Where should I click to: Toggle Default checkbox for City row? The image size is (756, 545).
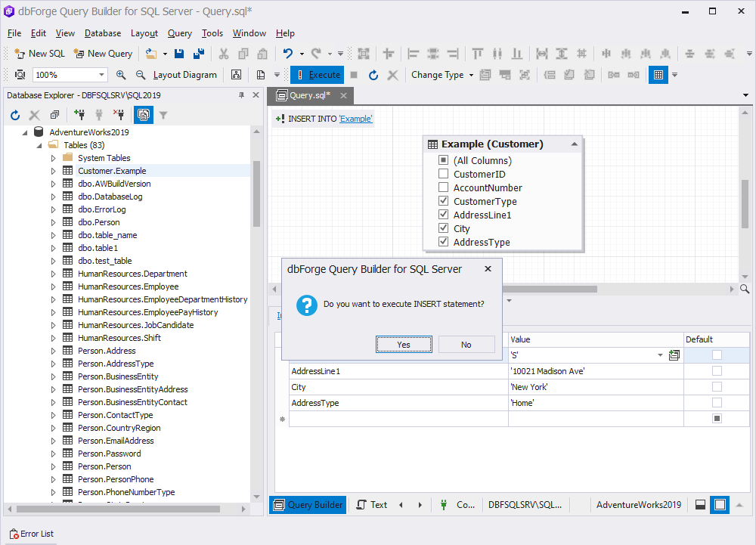[717, 386]
